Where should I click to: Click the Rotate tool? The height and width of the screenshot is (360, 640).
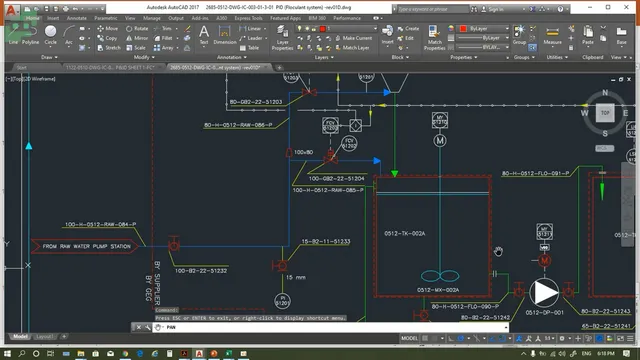click(137, 29)
